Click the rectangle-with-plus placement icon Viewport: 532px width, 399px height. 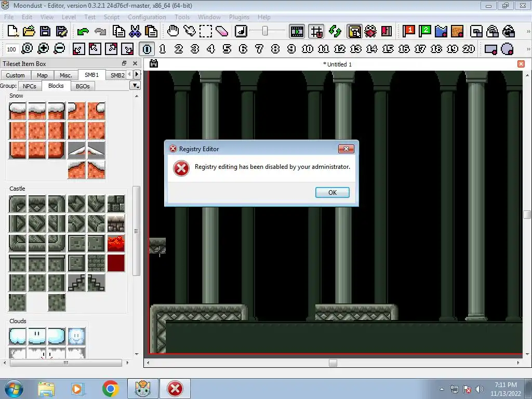coord(491,49)
